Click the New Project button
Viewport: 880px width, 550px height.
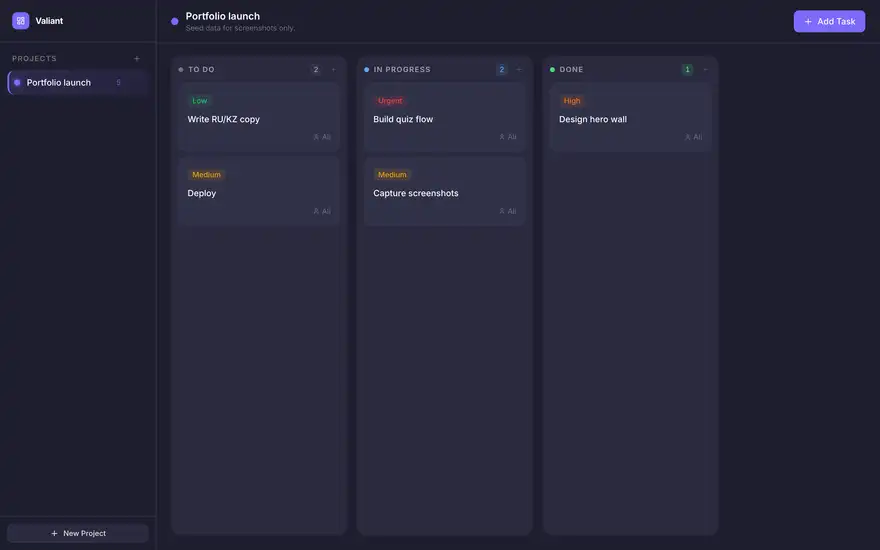(x=77, y=533)
